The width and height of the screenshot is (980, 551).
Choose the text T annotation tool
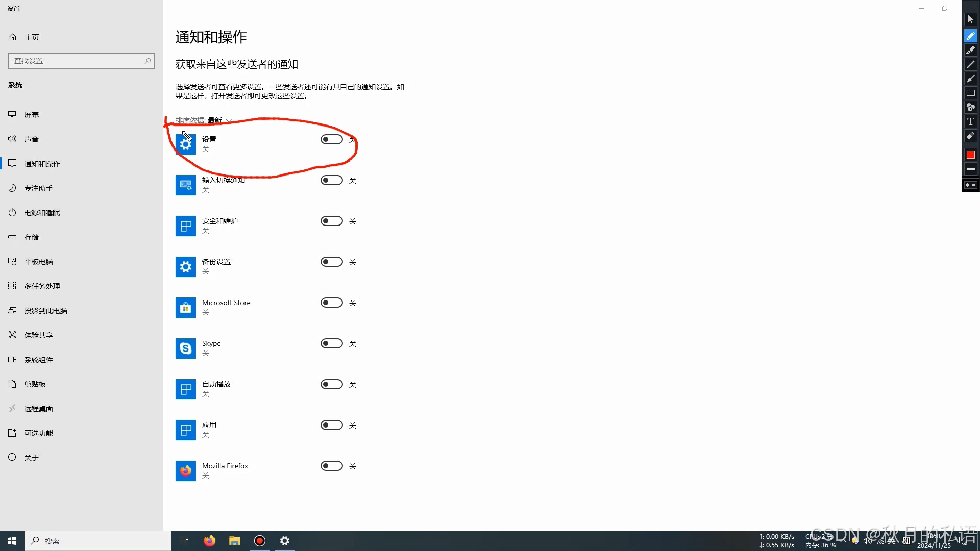coord(970,122)
